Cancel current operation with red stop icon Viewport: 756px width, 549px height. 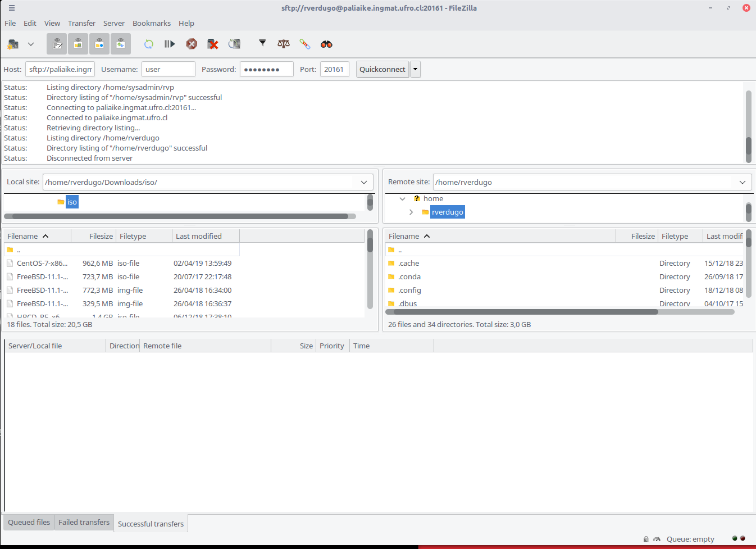click(192, 44)
